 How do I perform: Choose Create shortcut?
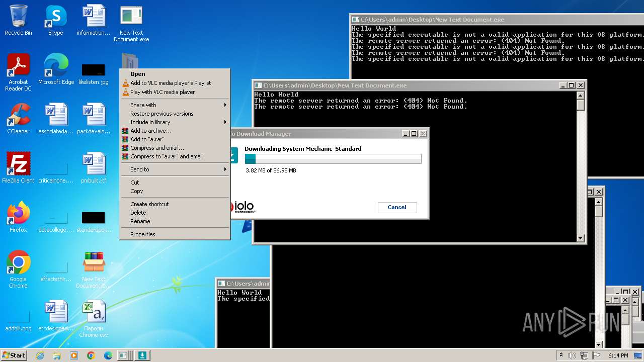[x=175, y=204]
